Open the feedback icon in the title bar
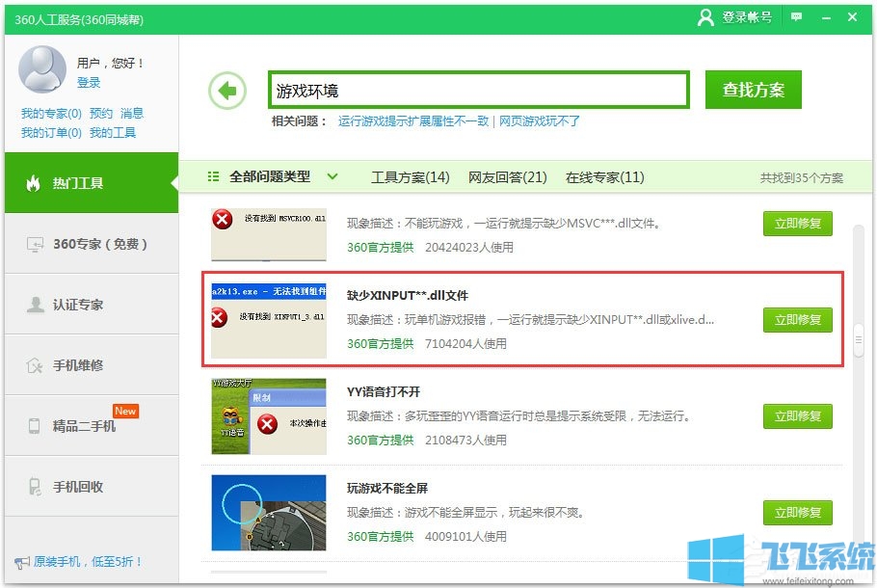Screen dimensions: 877x588 coord(795,16)
